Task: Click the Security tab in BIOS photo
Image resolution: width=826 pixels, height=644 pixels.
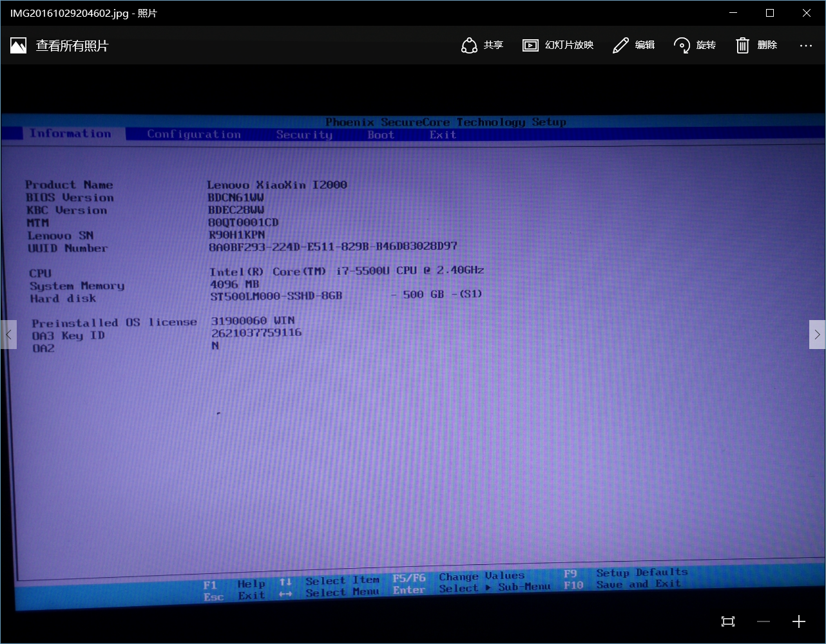Action: point(304,135)
